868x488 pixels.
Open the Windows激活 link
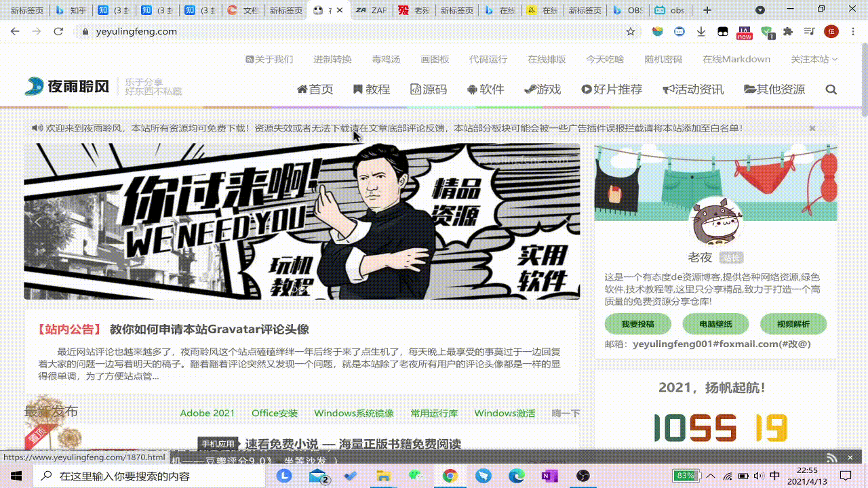[x=505, y=413]
